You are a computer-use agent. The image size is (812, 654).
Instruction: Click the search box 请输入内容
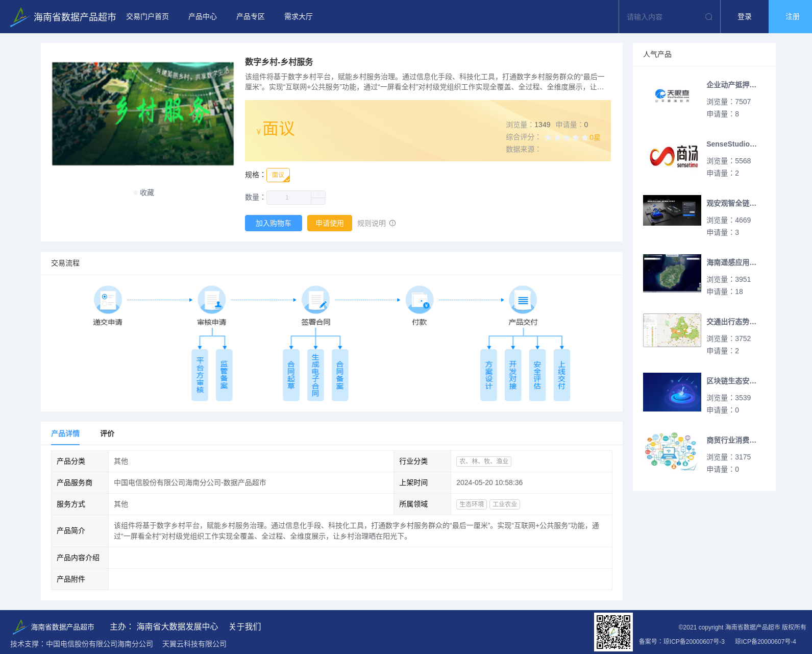[x=662, y=17]
